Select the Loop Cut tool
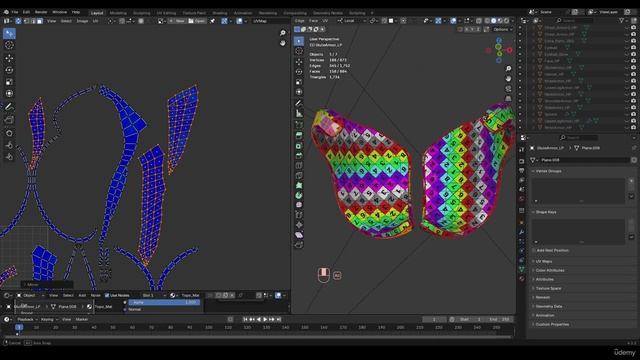Viewport: 640px width, 360px height. (299, 166)
